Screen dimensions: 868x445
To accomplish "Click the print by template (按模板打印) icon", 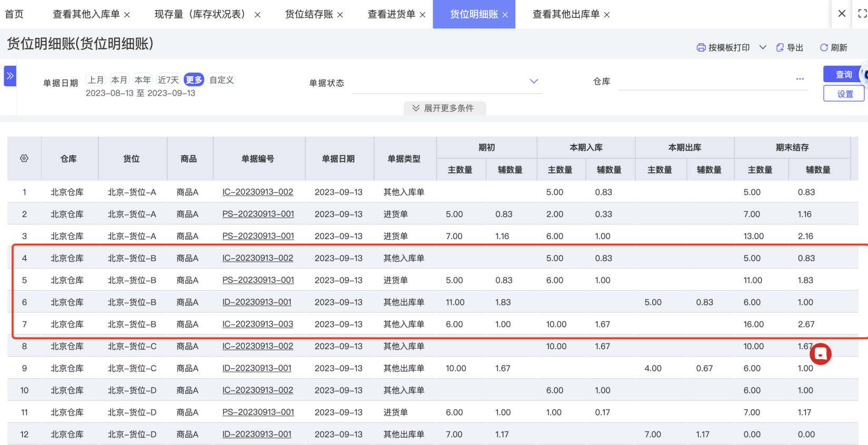I will pyautogui.click(x=701, y=47).
